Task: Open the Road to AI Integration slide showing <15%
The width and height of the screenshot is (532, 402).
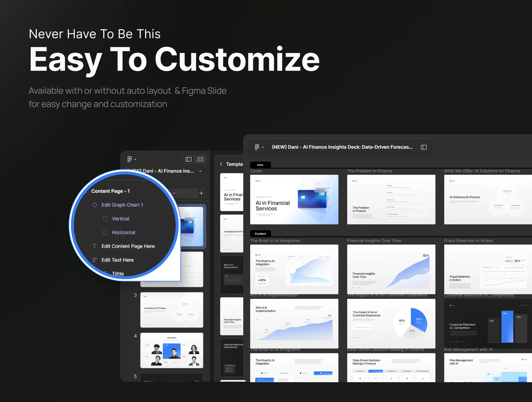Action: [294, 269]
